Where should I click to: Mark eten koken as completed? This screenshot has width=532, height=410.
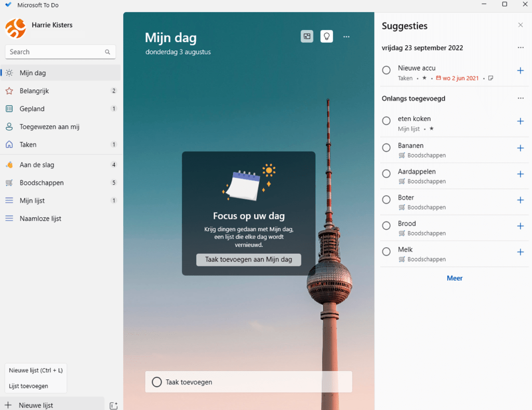point(386,121)
